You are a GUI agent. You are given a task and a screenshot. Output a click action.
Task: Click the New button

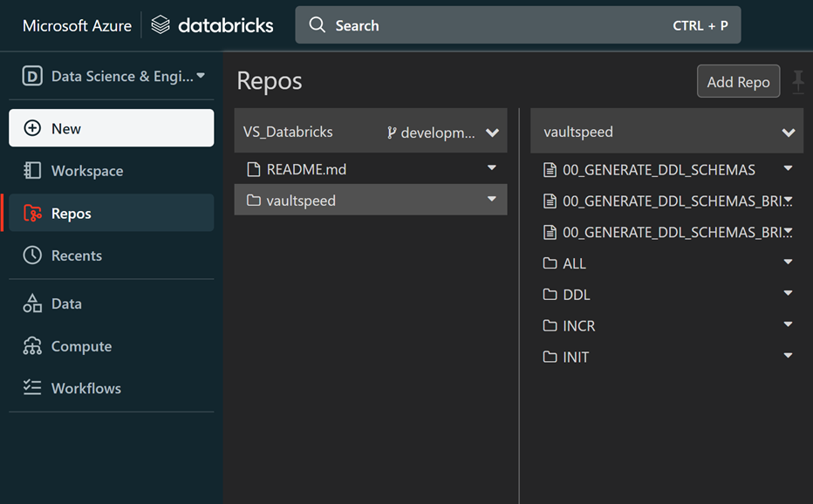[x=111, y=128]
